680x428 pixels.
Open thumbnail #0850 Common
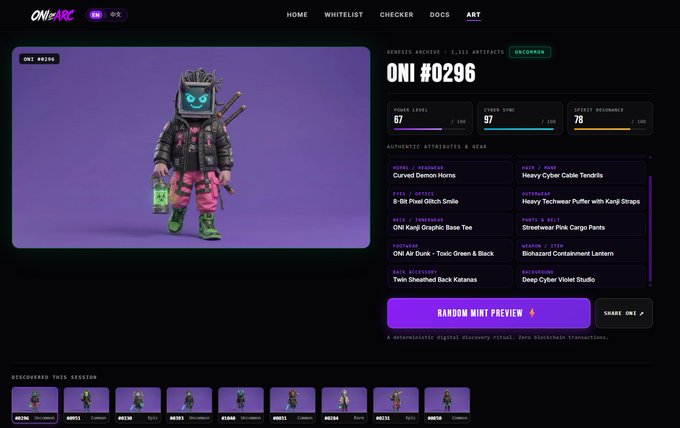[x=447, y=405]
